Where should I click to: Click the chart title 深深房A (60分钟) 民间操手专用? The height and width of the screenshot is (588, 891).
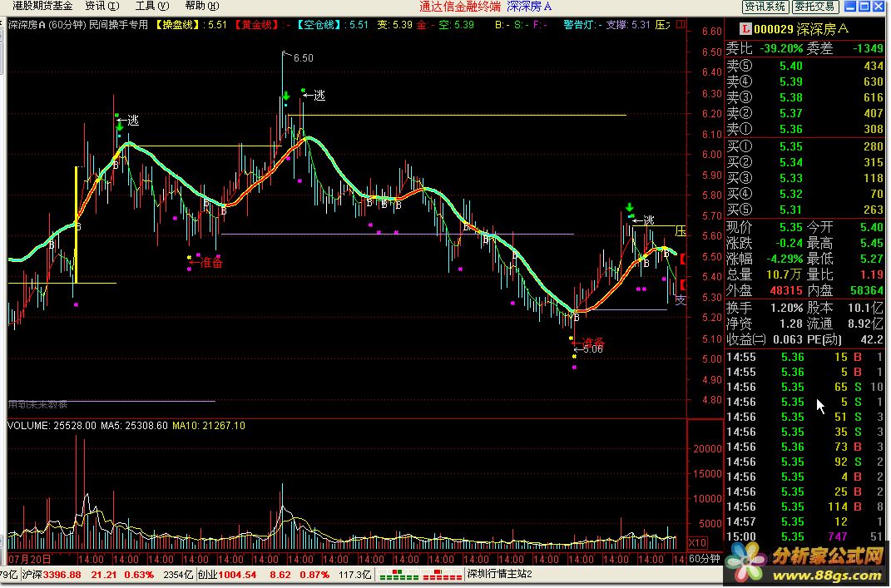point(78,25)
